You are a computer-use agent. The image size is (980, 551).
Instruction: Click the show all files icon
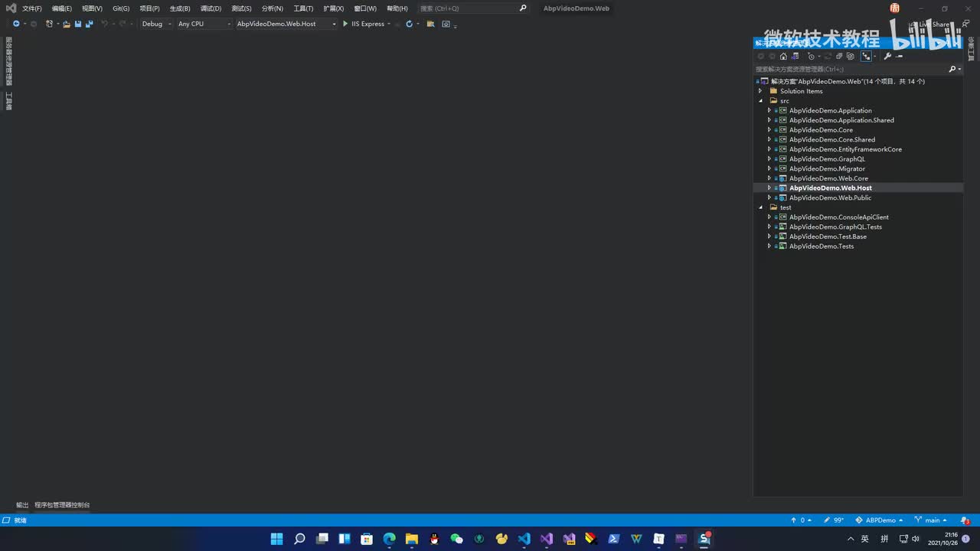pos(851,56)
